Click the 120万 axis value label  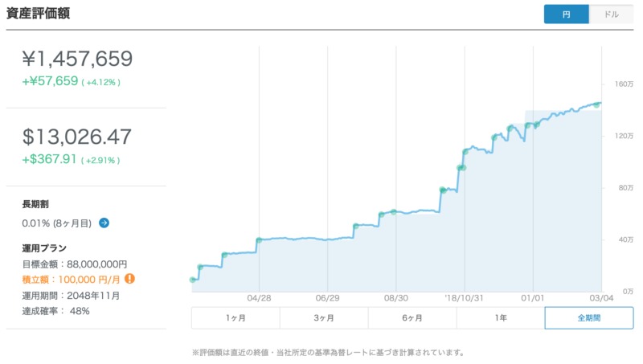[x=624, y=136]
